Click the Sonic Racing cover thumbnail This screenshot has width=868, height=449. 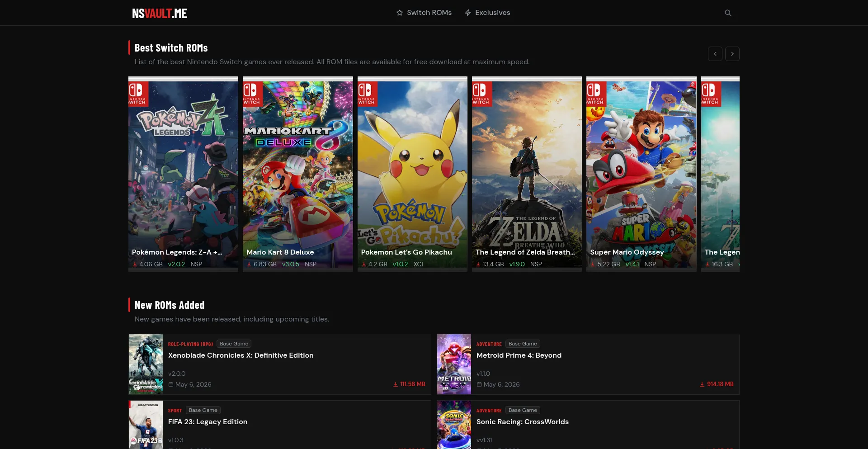pyautogui.click(x=454, y=425)
